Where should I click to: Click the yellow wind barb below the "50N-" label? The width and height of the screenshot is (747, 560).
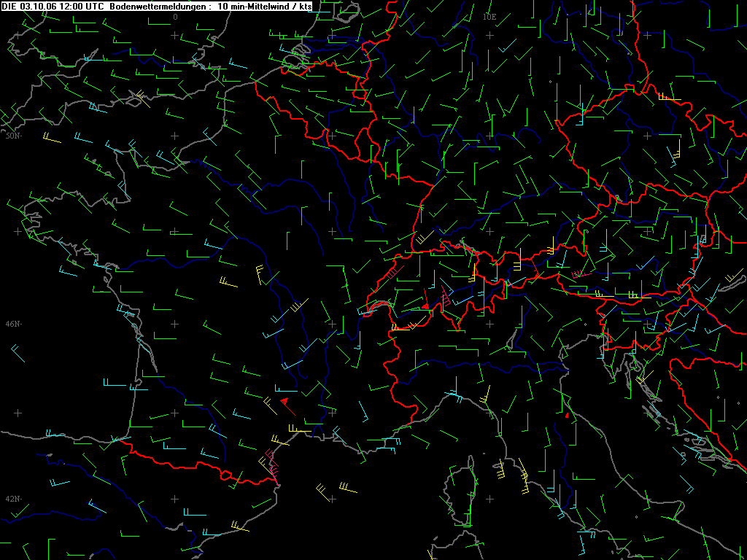pyautogui.click(x=52, y=138)
